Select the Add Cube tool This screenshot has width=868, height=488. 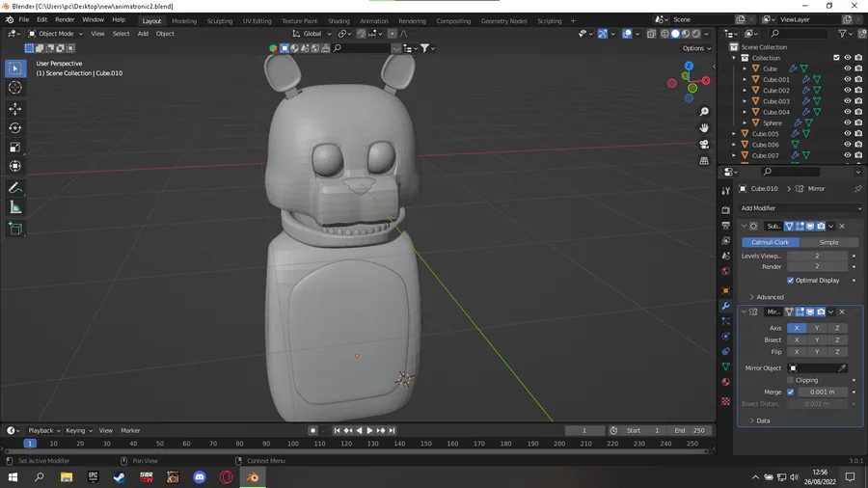(14, 229)
